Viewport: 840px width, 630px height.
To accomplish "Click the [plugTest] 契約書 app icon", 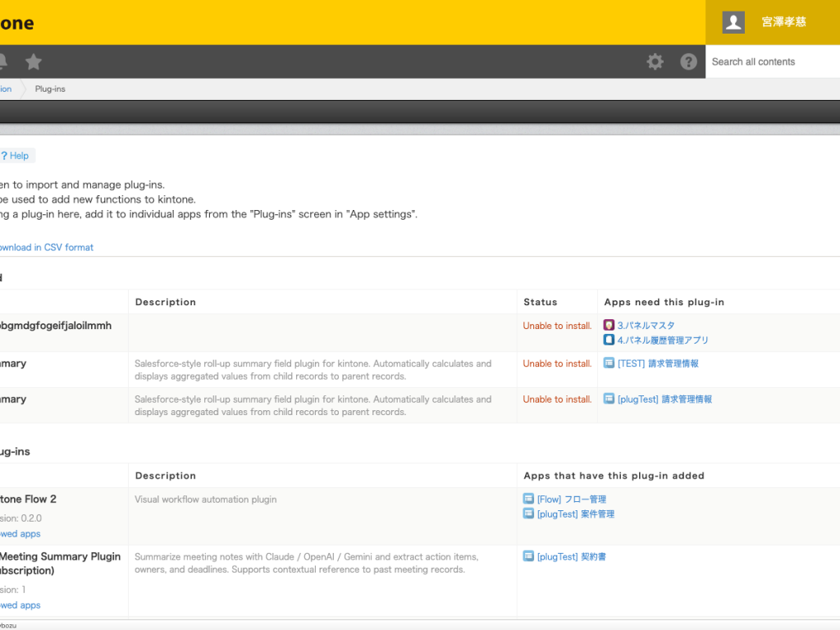I will point(528,556).
